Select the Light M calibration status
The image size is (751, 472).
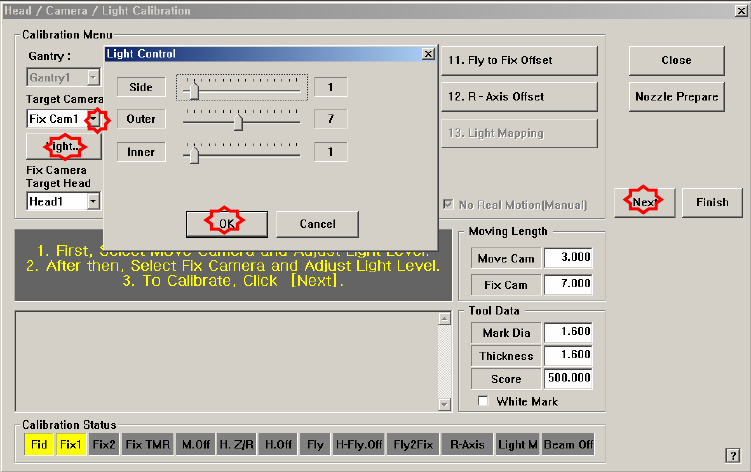coord(517,445)
